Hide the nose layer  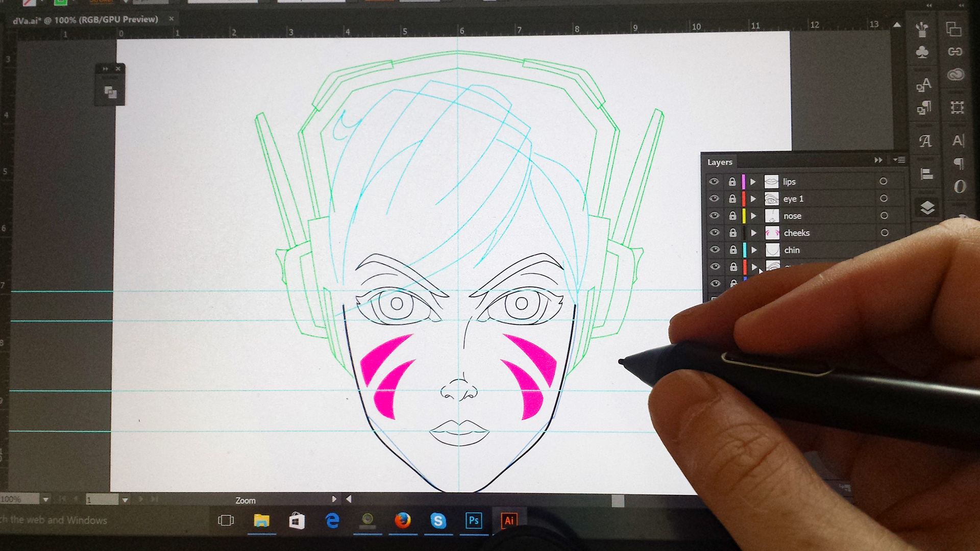pos(714,215)
